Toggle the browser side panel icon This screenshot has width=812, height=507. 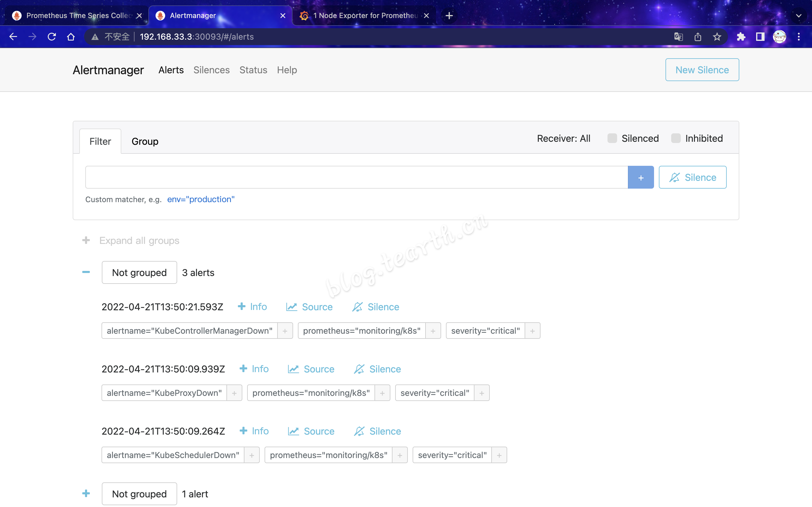point(760,37)
